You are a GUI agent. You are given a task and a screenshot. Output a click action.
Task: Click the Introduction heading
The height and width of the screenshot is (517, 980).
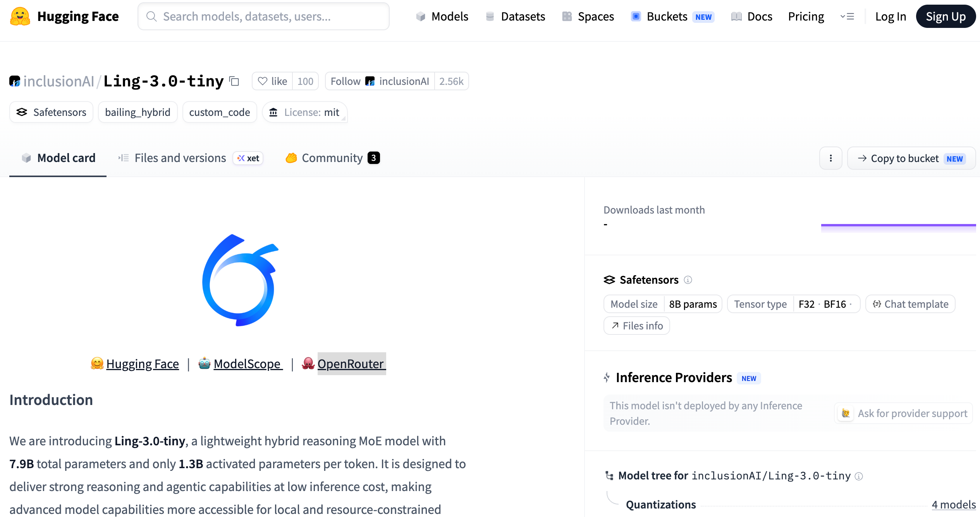click(x=51, y=400)
